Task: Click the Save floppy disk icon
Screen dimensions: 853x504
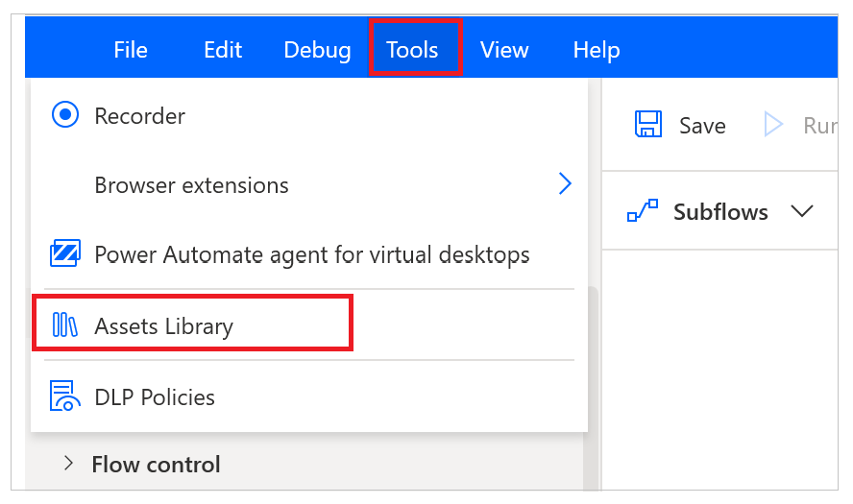Action: click(x=649, y=125)
